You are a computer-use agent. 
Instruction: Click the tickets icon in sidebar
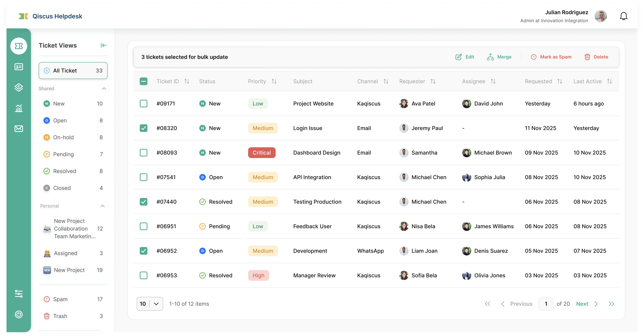19,46
